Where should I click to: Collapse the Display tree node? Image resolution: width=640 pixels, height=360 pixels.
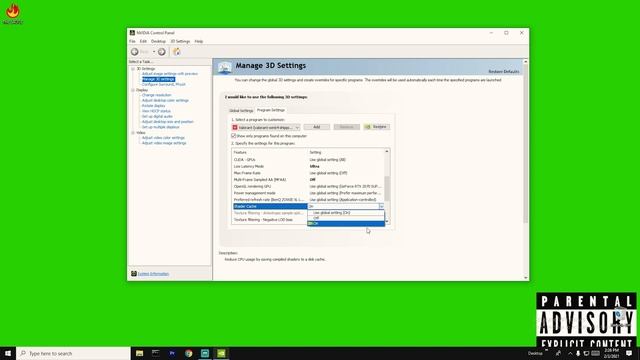(x=133, y=90)
